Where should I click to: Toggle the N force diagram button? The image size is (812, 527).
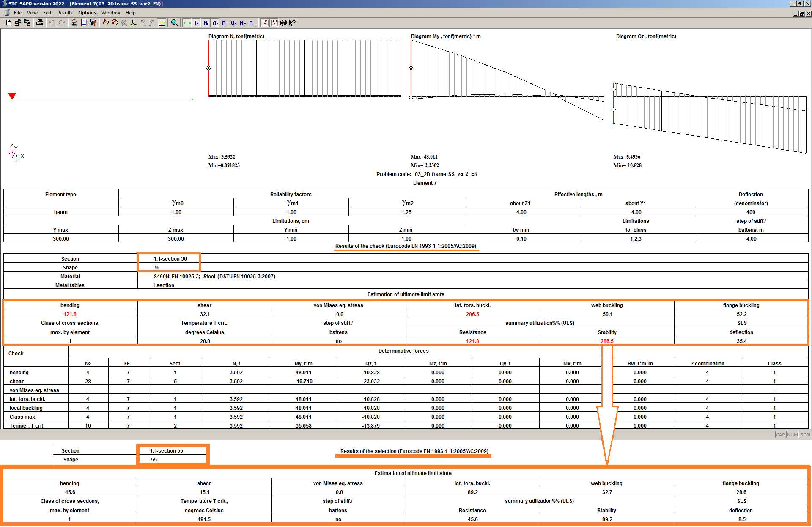(x=197, y=23)
